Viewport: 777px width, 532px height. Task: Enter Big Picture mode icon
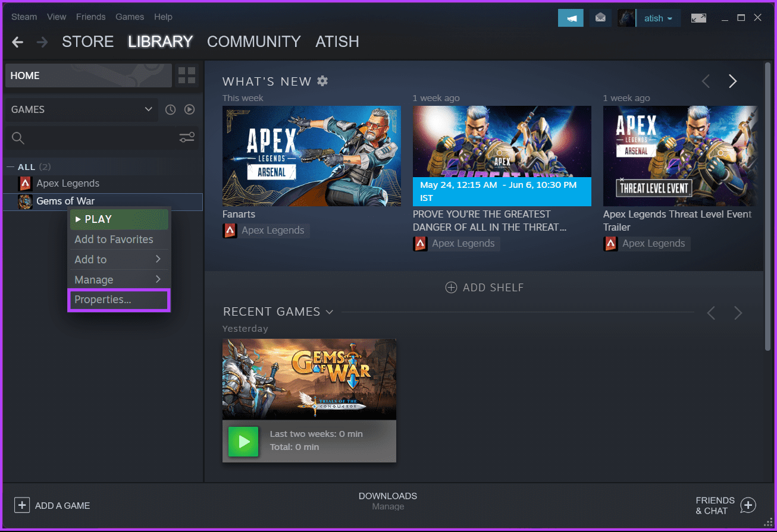pos(698,18)
